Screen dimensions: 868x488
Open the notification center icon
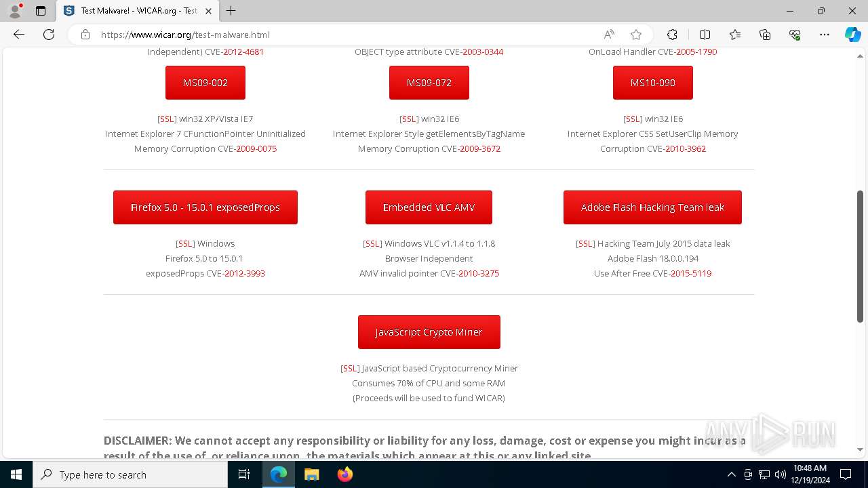[846, 474]
